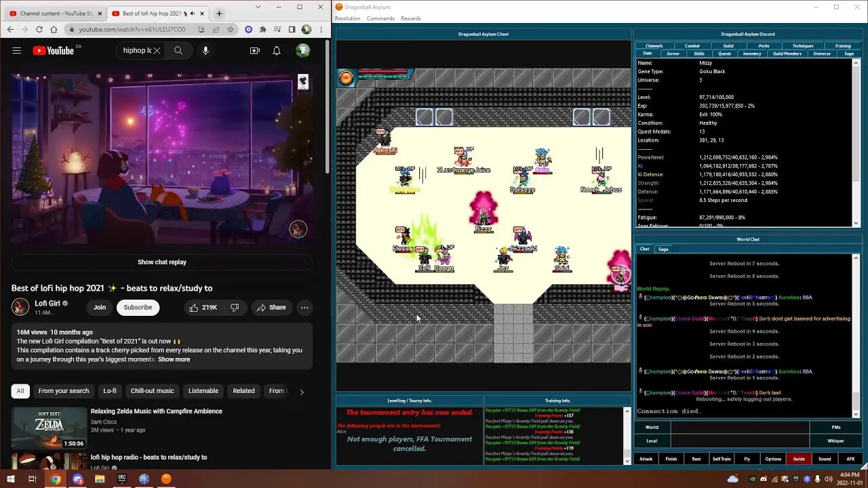The width and height of the screenshot is (868, 488).
Task: Select the Chill-out music chip
Action: tap(153, 391)
